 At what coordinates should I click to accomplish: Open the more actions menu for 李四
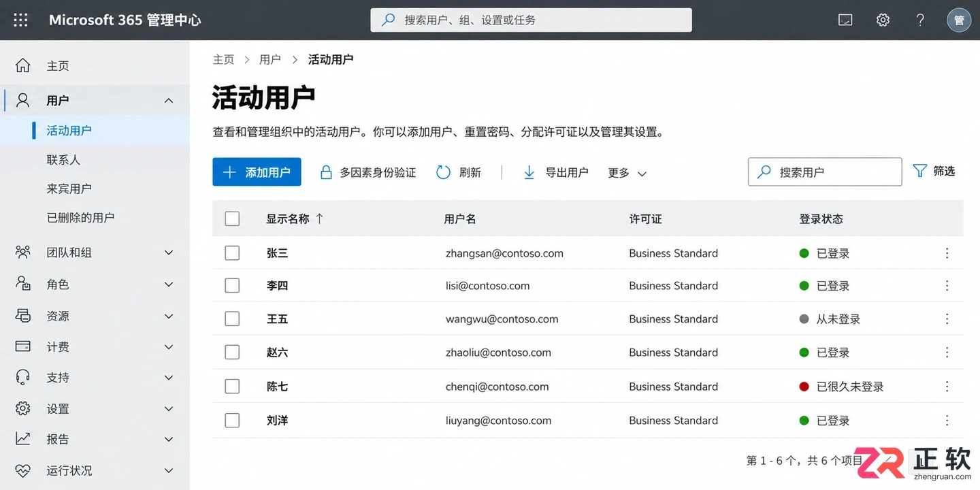pyautogui.click(x=947, y=286)
